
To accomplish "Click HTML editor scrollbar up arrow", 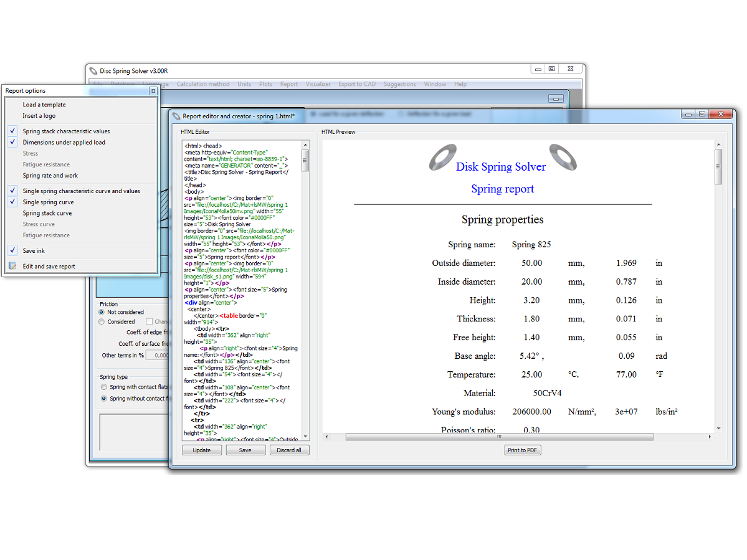I will coord(305,145).
